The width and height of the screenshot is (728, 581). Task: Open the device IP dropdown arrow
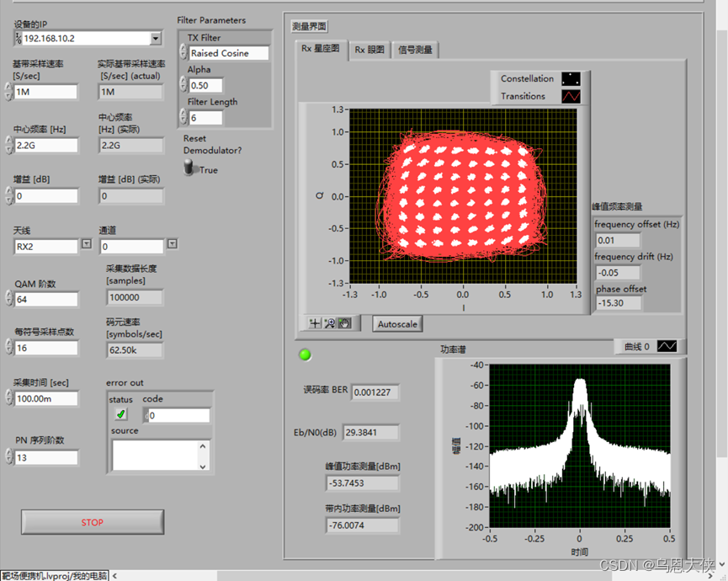155,38
